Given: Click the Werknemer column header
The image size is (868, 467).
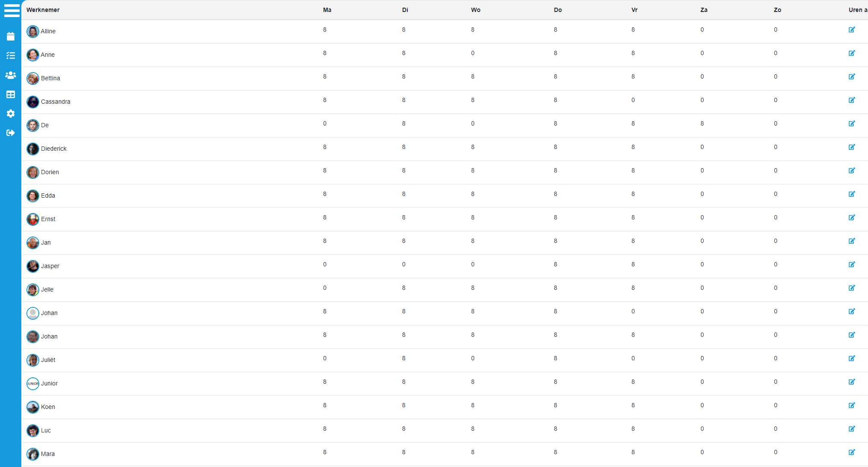Looking at the screenshot, I should tap(43, 10).
